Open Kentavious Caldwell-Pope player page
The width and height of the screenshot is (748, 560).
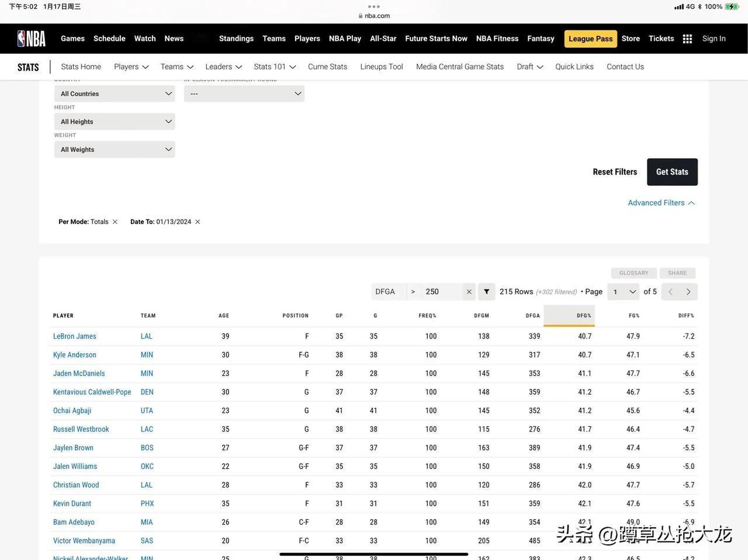(x=92, y=392)
